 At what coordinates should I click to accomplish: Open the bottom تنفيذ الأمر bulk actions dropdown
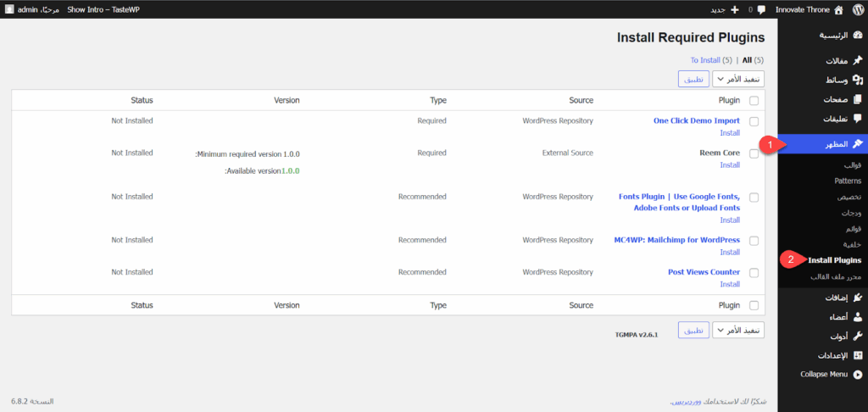click(738, 330)
